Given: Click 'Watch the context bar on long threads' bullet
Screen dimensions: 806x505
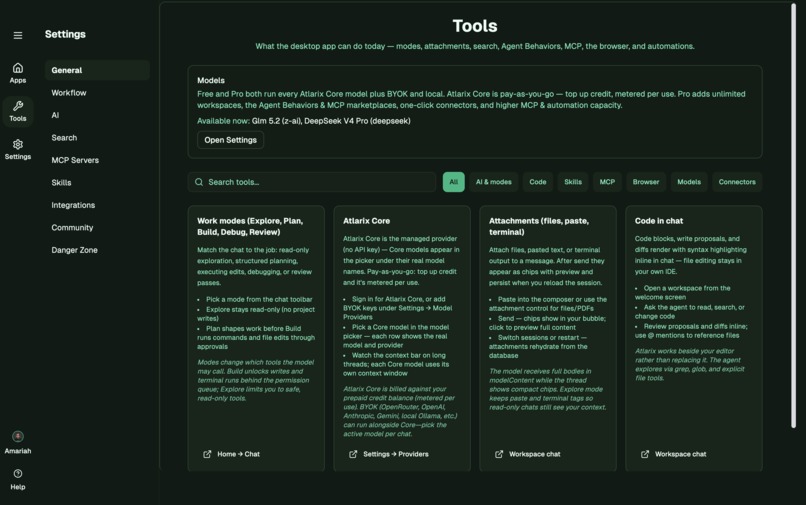Looking at the screenshot, I should (396, 364).
